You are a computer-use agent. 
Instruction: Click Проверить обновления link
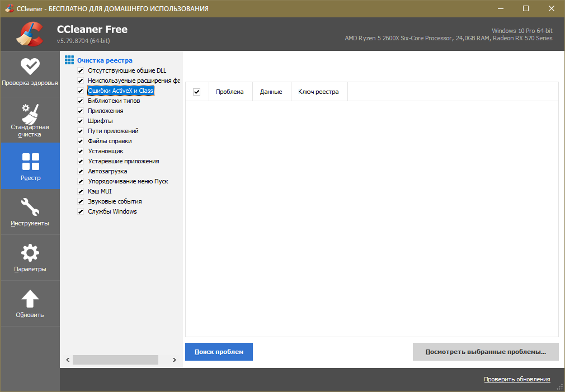(517, 380)
